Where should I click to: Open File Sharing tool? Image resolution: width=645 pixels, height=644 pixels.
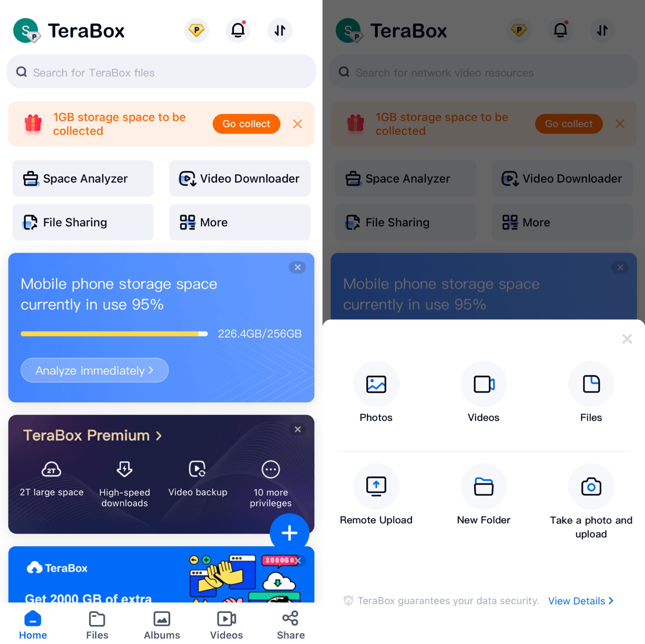[x=82, y=222]
